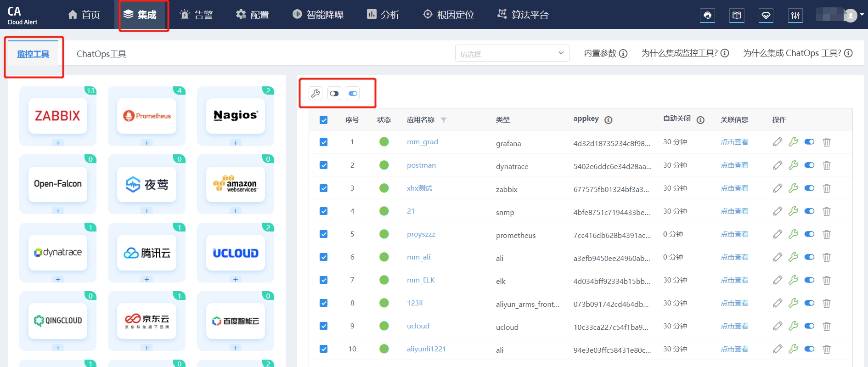Screen dimensions: 868x367
Task: Toggle the enable switch for aliyunli1221
Action: 809,349
